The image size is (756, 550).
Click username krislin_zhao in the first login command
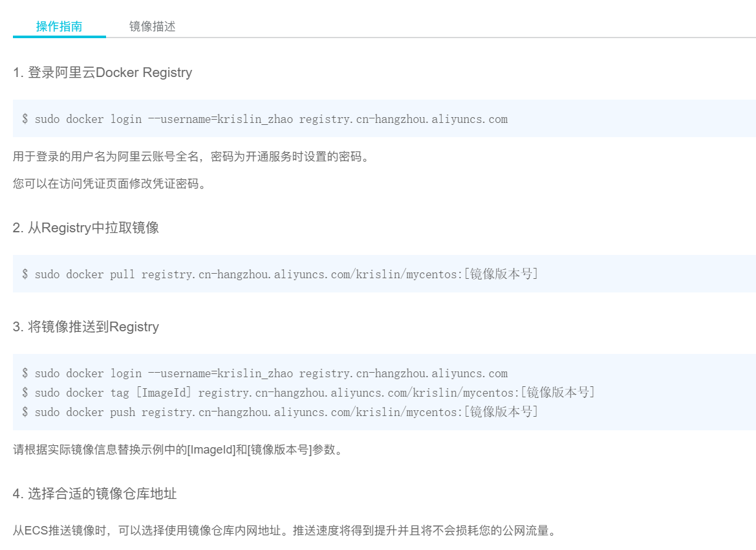coord(255,119)
